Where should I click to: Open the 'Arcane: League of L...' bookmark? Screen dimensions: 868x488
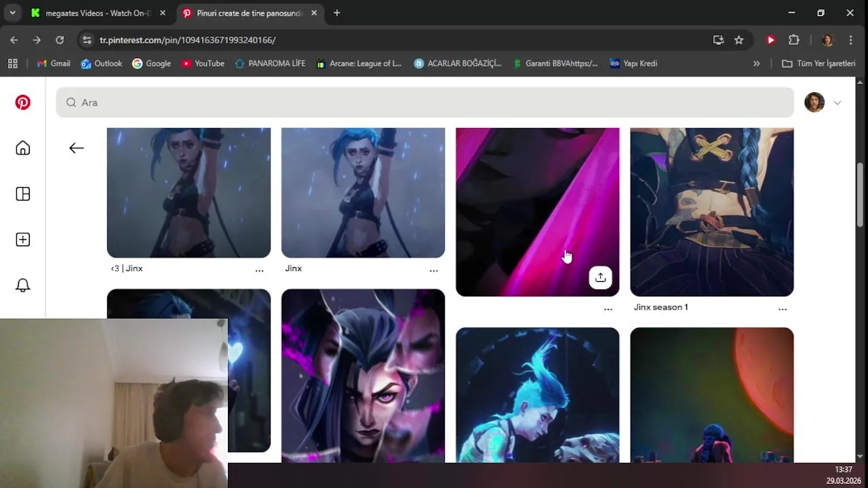click(359, 63)
